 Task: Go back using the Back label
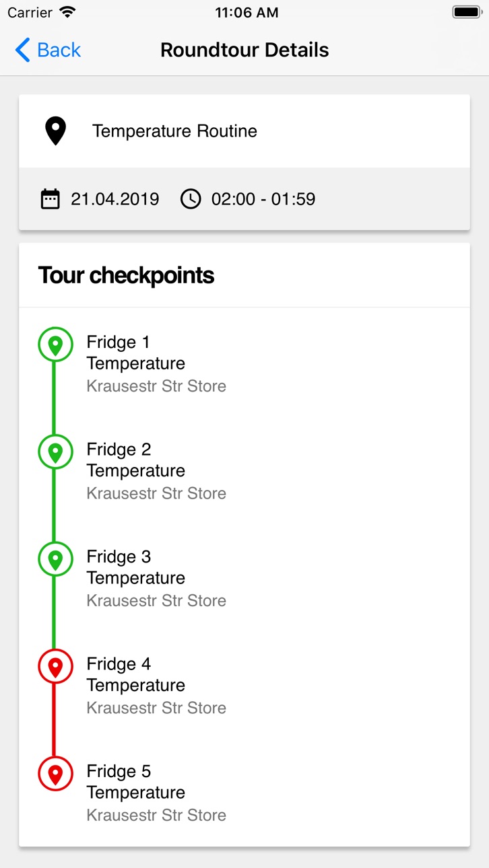pos(59,50)
